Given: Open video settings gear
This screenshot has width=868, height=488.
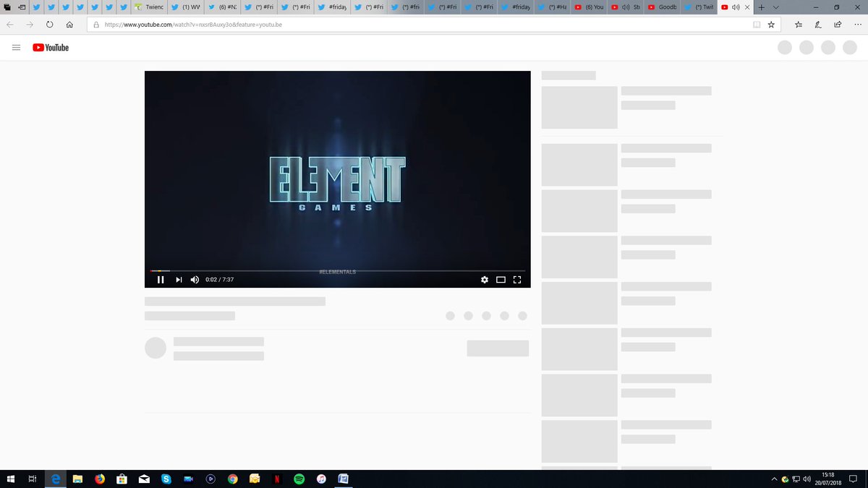Looking at the screenshot, I should (x=485, y=280).
